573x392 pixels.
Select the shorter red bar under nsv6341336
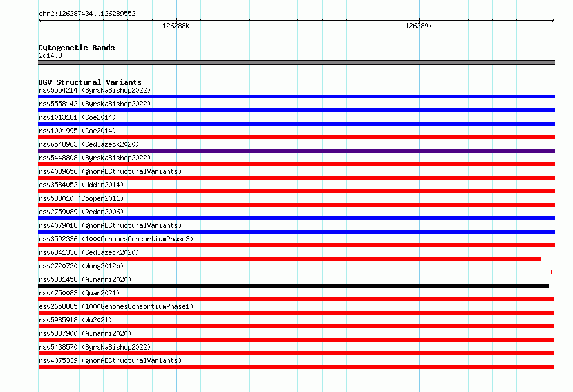(x=290, y=259)
